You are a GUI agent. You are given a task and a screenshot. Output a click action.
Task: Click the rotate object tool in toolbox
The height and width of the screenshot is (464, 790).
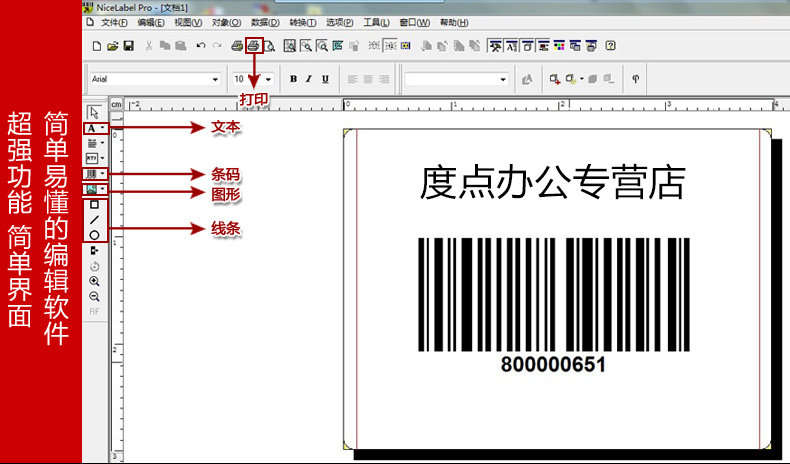[x=94, y=266]
